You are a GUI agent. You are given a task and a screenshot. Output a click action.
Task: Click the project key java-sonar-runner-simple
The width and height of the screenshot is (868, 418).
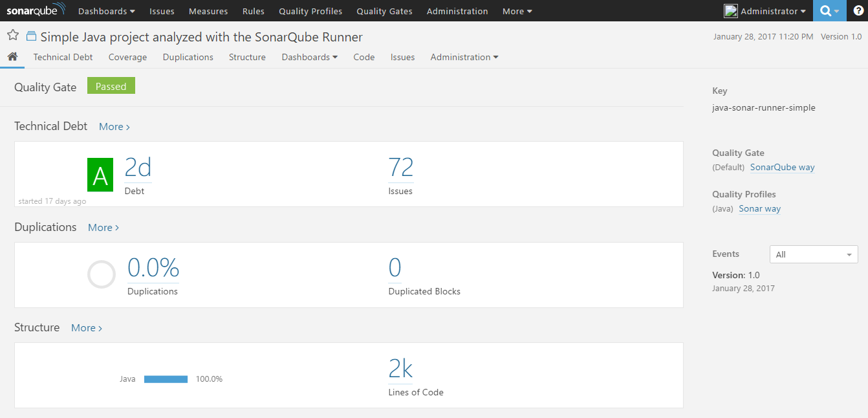click(x=764, y=108)
